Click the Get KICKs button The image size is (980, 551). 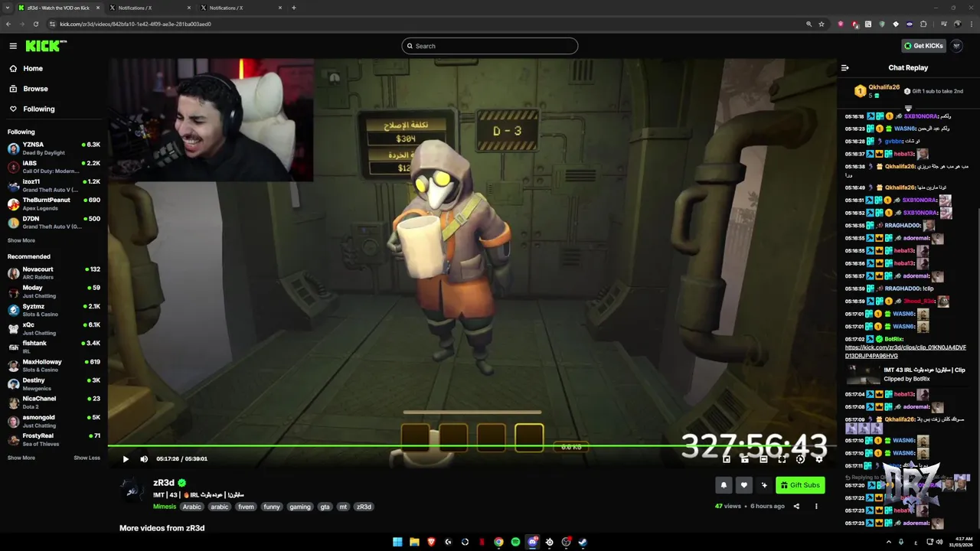[923, 46]
